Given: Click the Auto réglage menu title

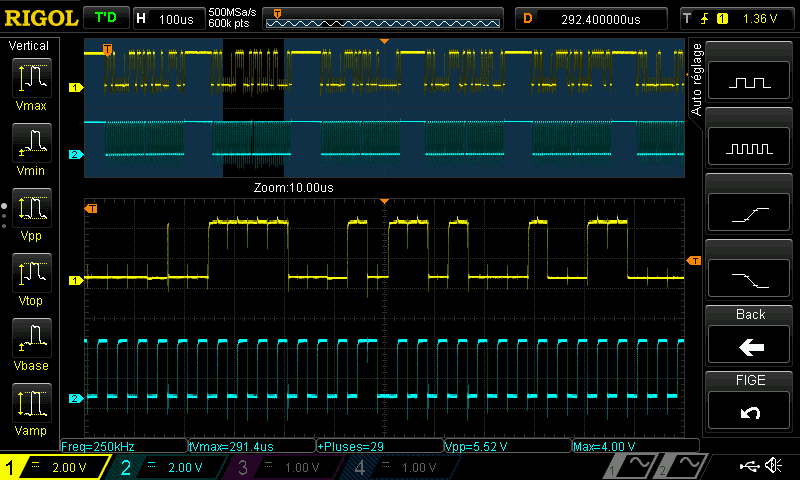Looking at the screenshot, I should 696,80.
